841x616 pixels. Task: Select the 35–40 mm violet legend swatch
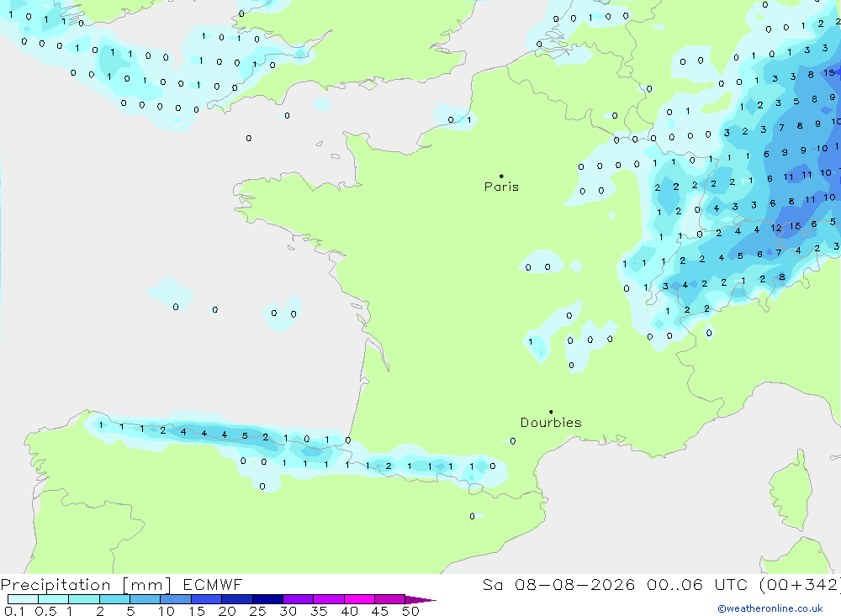tap(329, 599)
